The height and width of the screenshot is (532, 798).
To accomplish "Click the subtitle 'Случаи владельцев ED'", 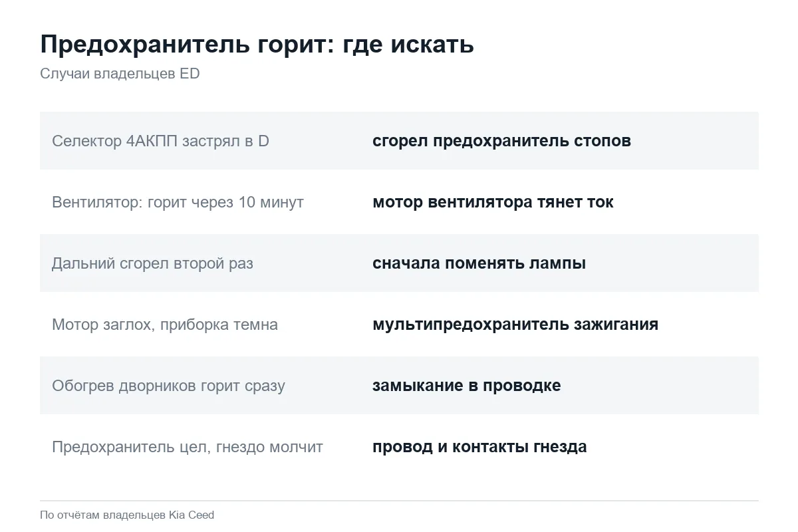I will (120, 74).
